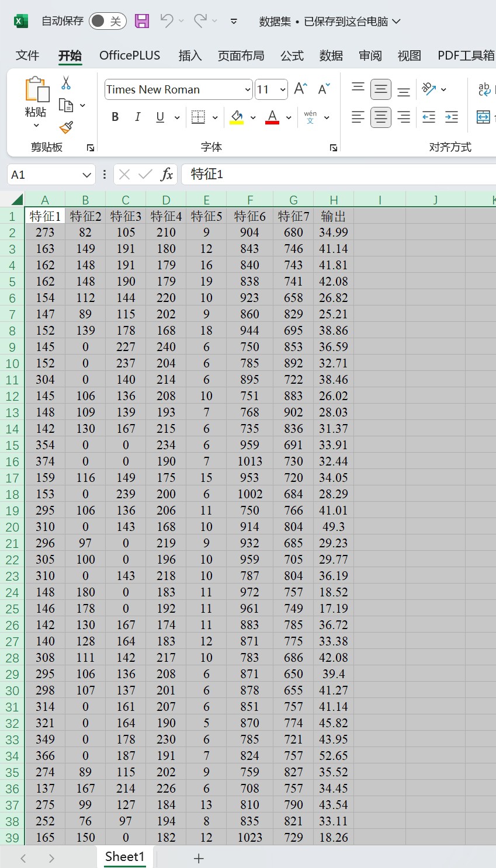This screenshot has height=868, width=496.
Task: Open the file name save location dropdown
Action: point(397,22)
